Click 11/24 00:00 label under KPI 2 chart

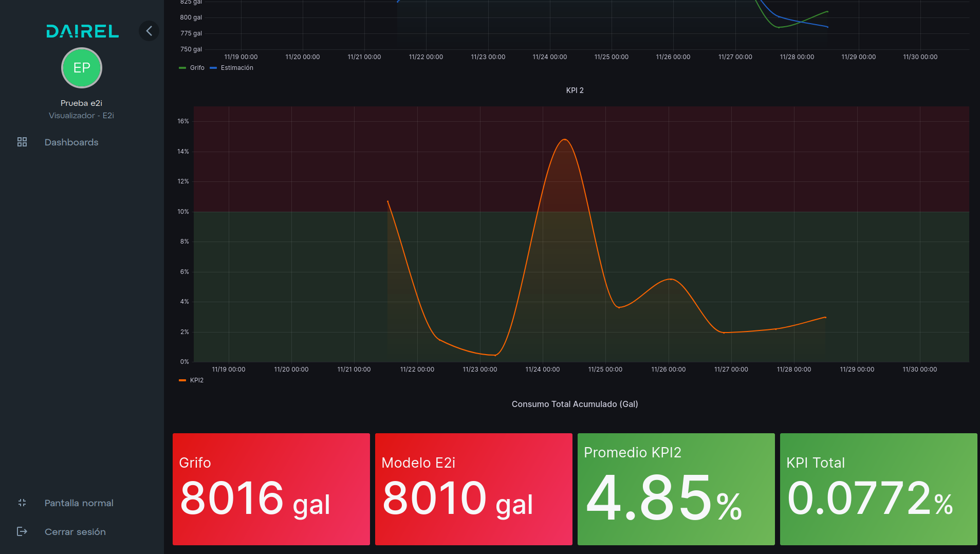(x=543, y=370)
